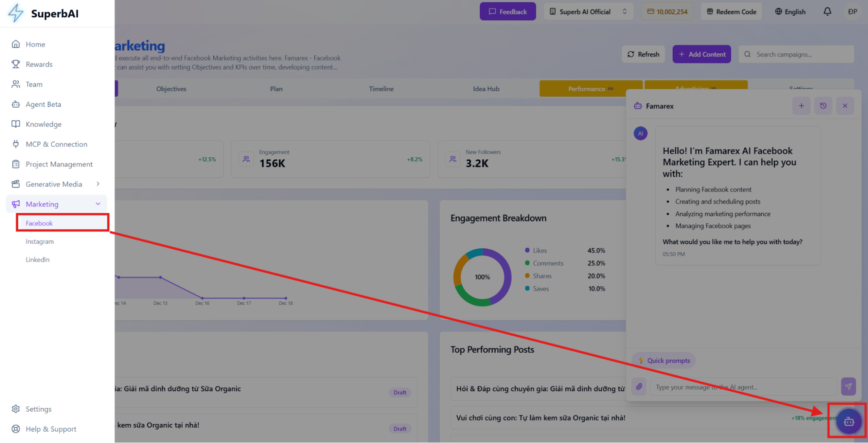Open Agent Beta from the sidebar
The height and width of the screenshot is (443, 868).
click(42, 104)
